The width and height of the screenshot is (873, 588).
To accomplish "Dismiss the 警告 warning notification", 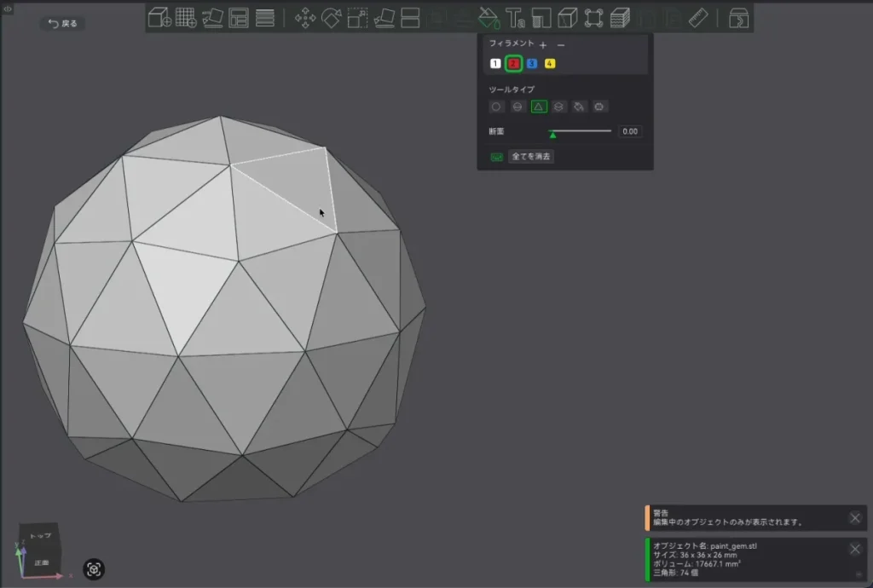I will (x=855, y=518).
